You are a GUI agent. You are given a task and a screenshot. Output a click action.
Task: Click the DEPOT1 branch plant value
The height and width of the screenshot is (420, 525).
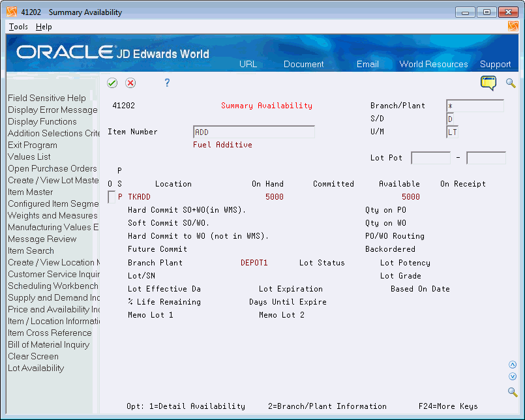(254, 263)
